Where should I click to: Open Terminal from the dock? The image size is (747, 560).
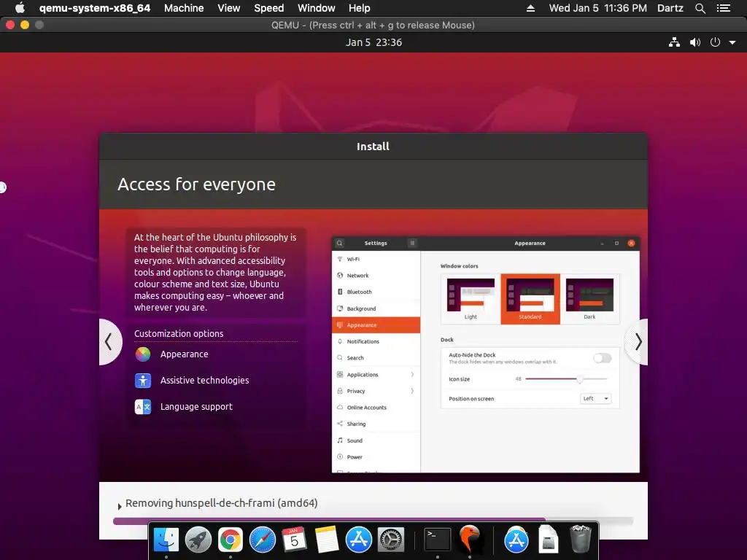pos(438,540)
